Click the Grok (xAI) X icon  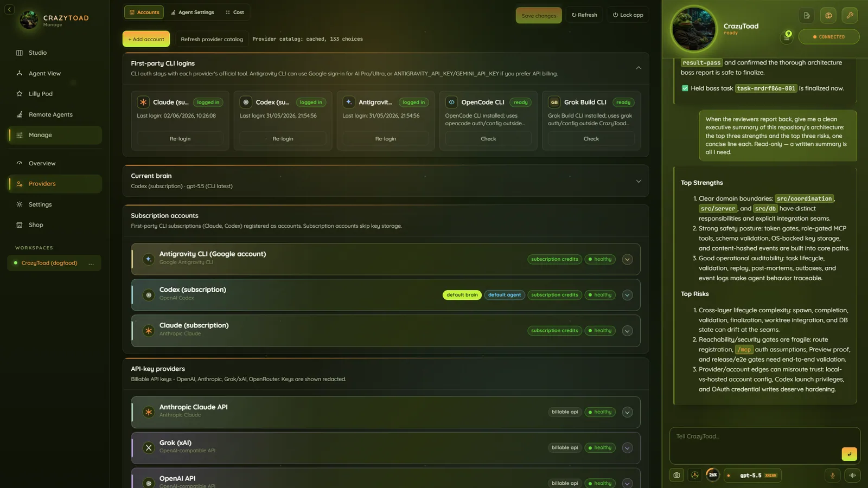149,448
